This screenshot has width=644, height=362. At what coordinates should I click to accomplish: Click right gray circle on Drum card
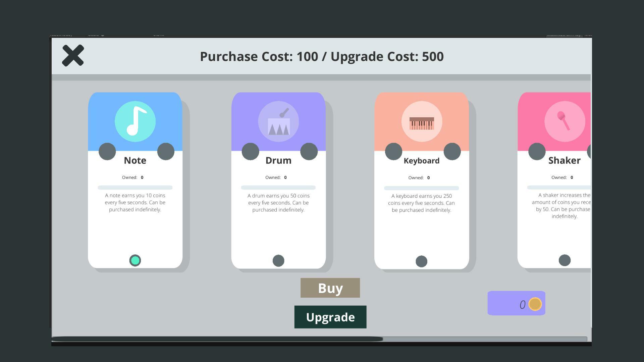click(x=309, y=152)
